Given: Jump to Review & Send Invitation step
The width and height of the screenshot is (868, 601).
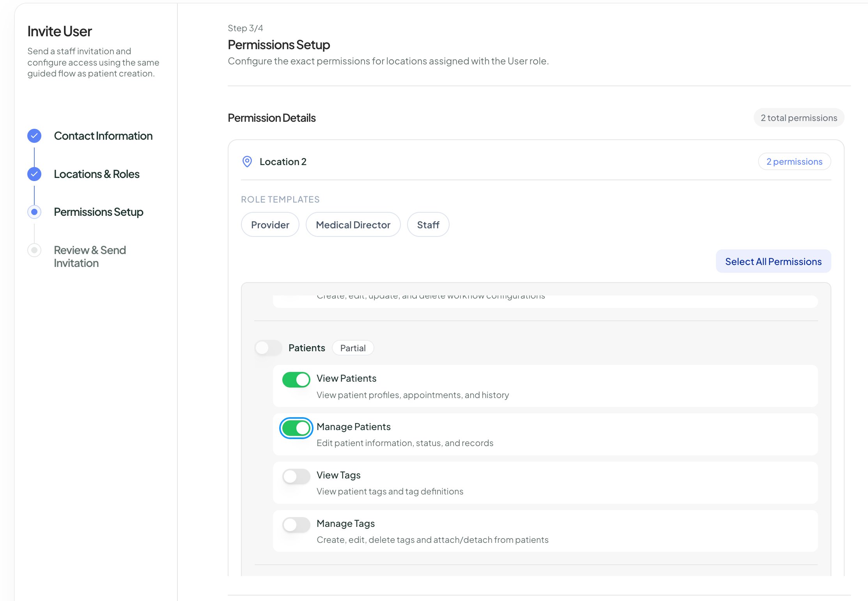Looking at the screenshot, I should (90, 256).
